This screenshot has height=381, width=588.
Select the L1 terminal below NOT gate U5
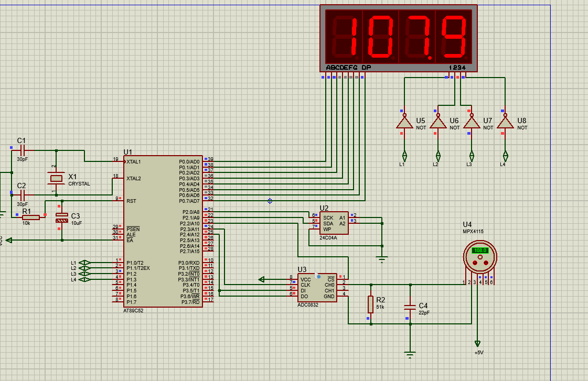point(404,156)
